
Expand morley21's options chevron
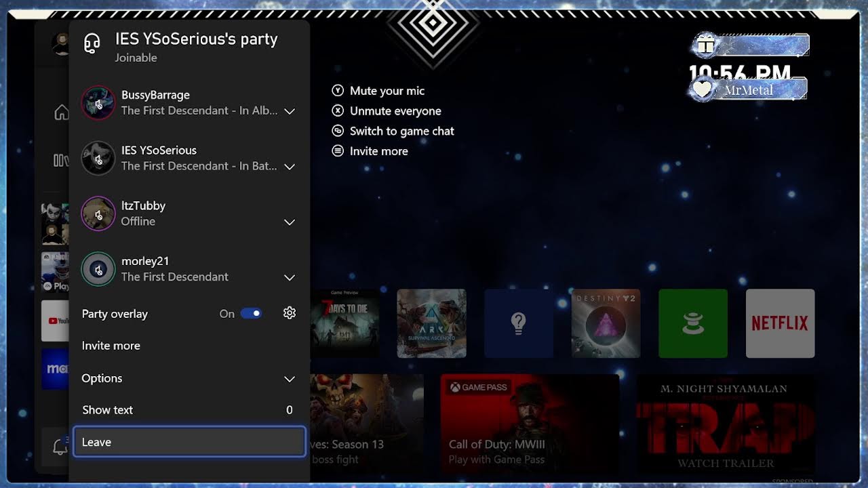coord(290,278)
